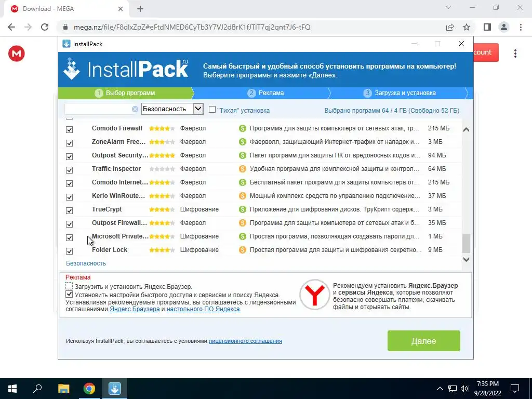Image resolution: width=532 pixels, height=399 pixels.
Task: Click the red account button on MEGA
Action: (x=486, y=52)
